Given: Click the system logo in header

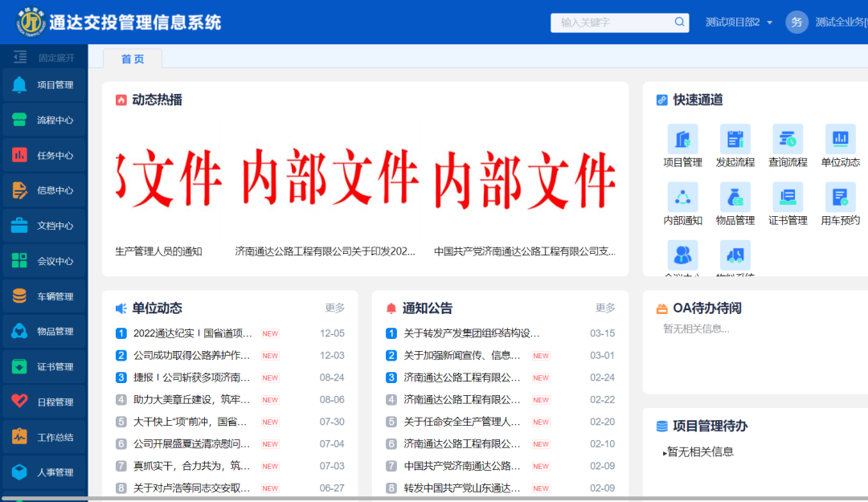Looking at the screenshot, I should tap(31, 22).
